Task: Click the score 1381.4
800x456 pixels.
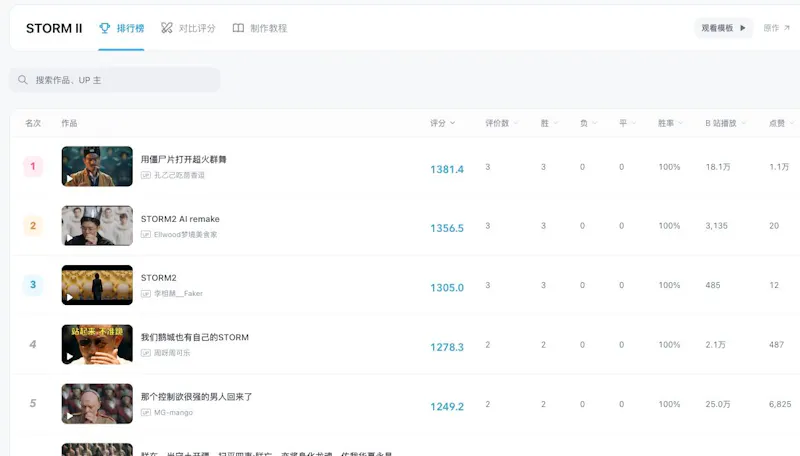Action: (447, 169)
